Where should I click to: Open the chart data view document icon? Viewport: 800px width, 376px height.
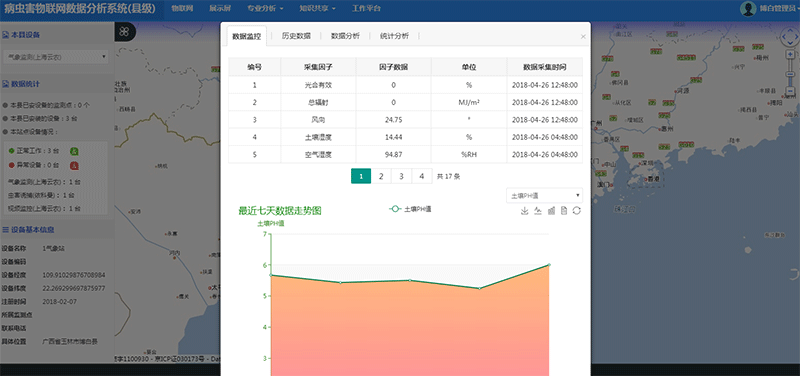point(564,211)
